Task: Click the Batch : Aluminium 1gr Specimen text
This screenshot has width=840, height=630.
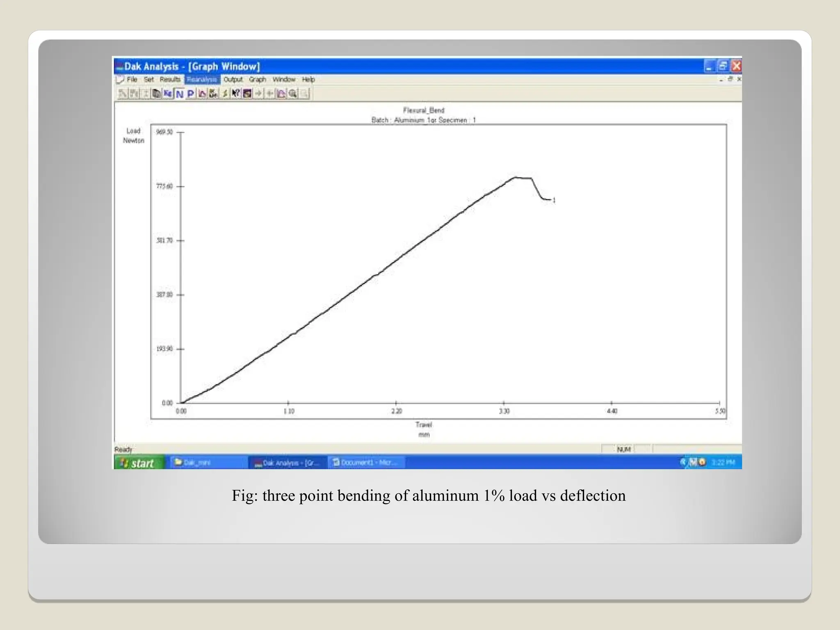Action: tap(424, 120)
